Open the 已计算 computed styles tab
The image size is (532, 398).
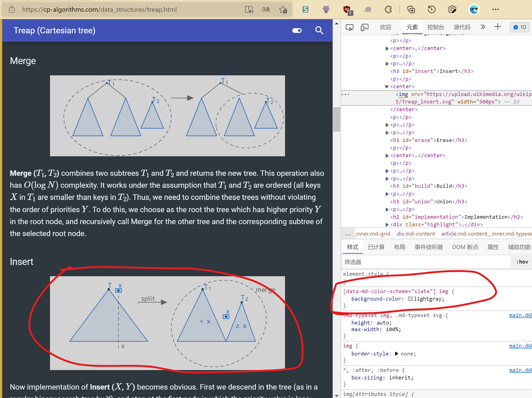tap(376, 247)
